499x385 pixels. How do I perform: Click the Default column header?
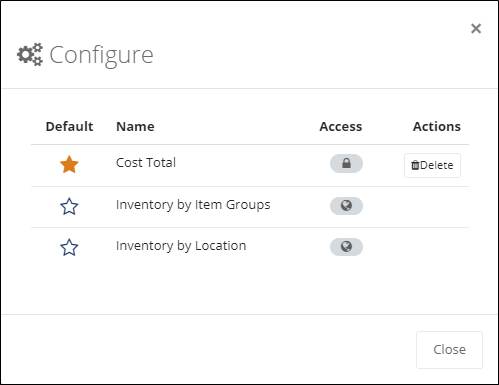pyautogui.click(x=69, y=127)
